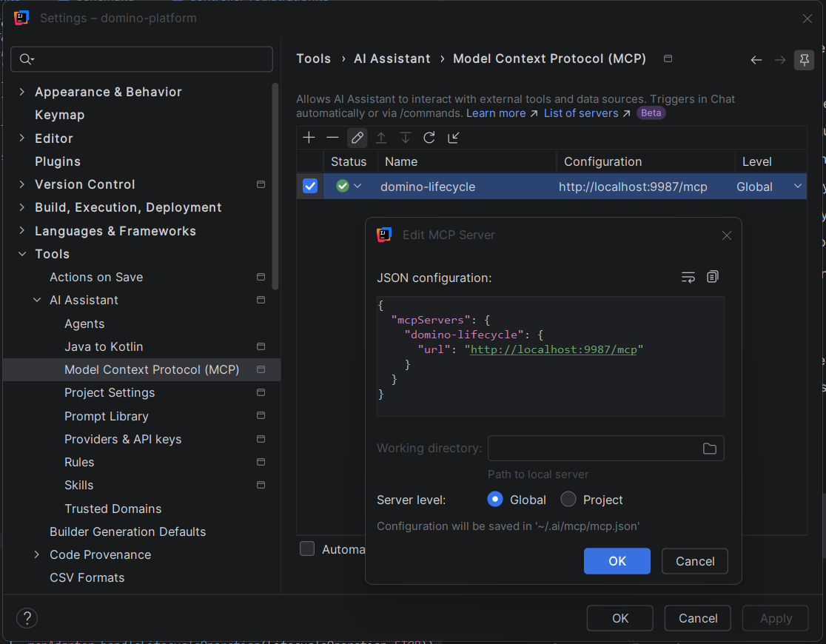Screen dimensions: 826x644
Task: Expand Build, Execution, Deployment section
Action: 21,208
